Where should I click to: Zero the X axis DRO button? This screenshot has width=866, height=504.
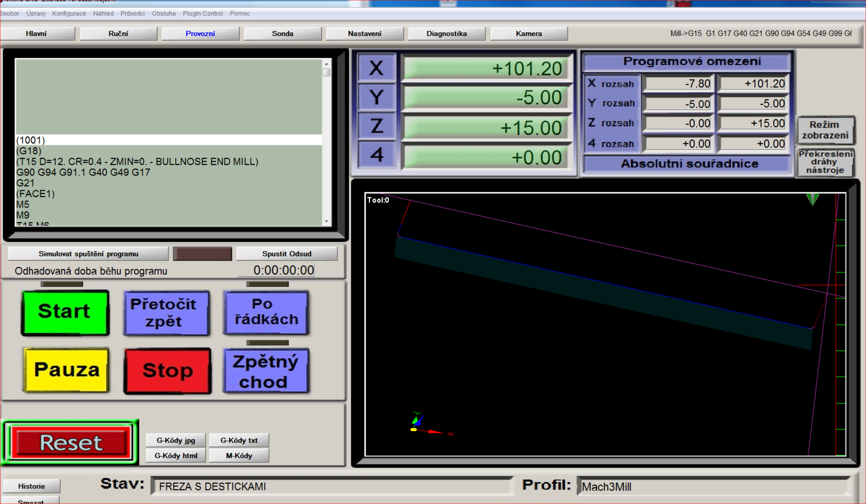click(376, 68)
